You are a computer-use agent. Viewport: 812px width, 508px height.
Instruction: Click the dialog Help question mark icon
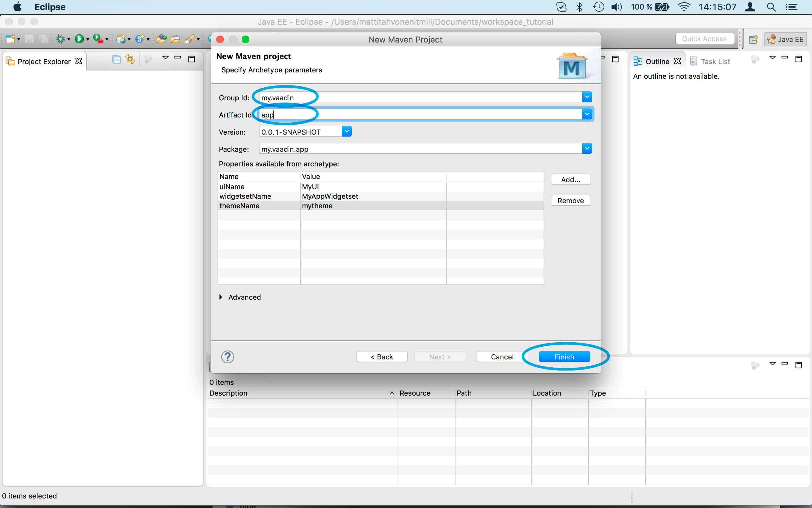tap(227, 357)
